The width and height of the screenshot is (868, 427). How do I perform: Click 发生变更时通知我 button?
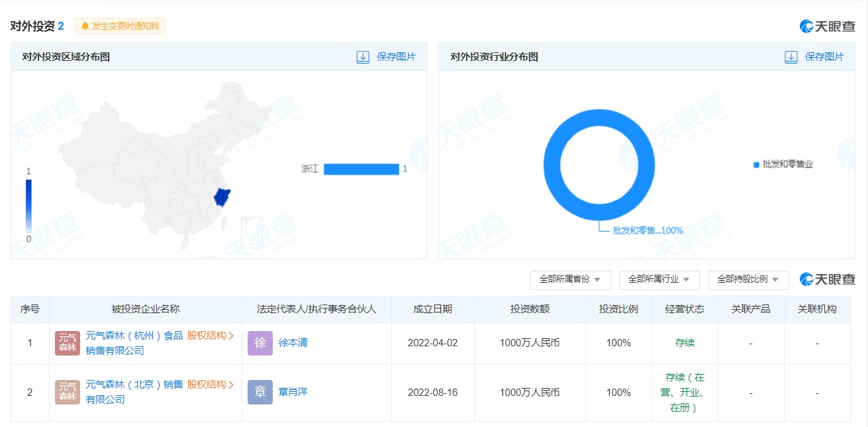pos(120,26)
